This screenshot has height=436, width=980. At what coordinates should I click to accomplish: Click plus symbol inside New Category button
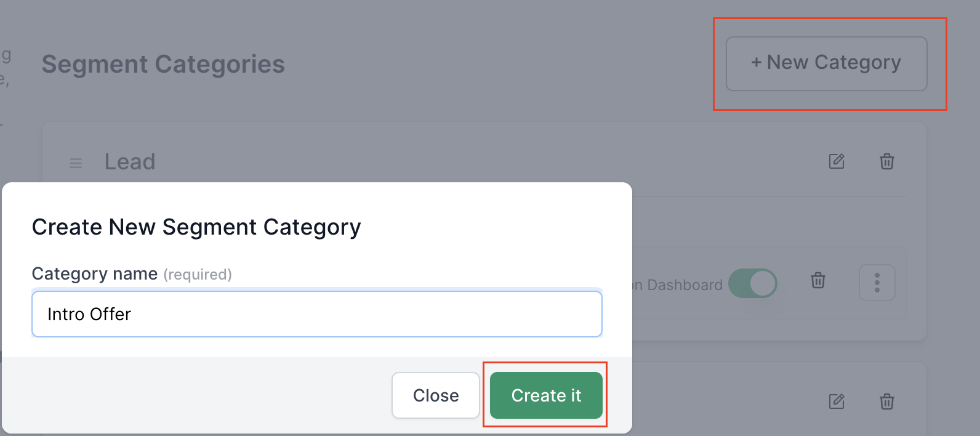(x=757, y=63)
